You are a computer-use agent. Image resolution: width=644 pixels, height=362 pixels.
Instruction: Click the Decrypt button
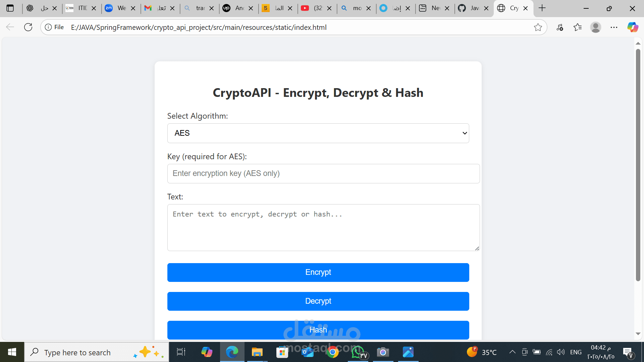tap(318, 301)
